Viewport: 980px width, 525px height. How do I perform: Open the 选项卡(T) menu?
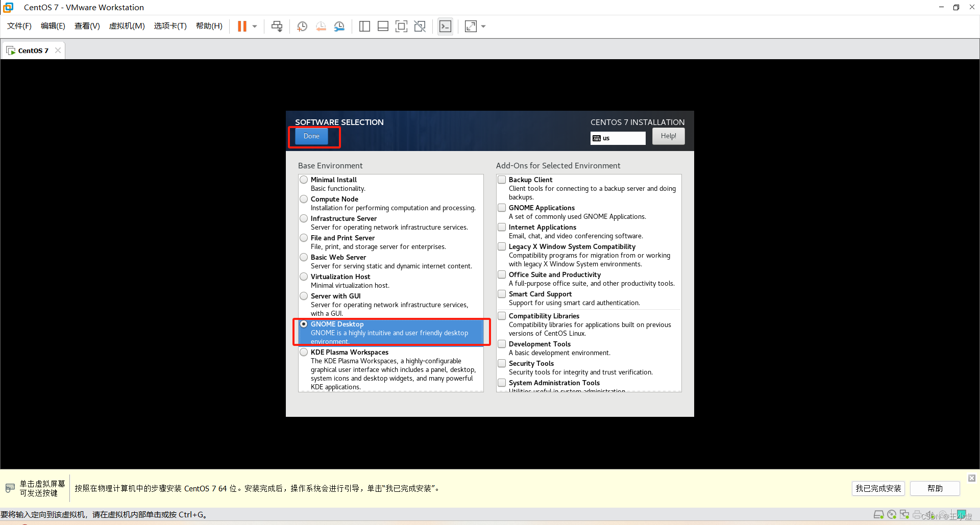pyautogui.click(x=170, y=26)
